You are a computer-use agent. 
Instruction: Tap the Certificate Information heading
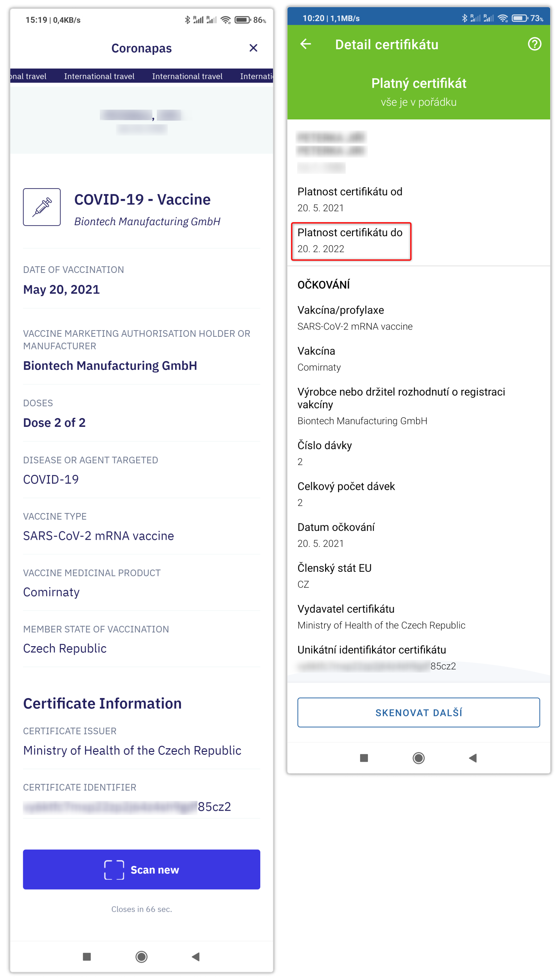(x=102, y=703)
